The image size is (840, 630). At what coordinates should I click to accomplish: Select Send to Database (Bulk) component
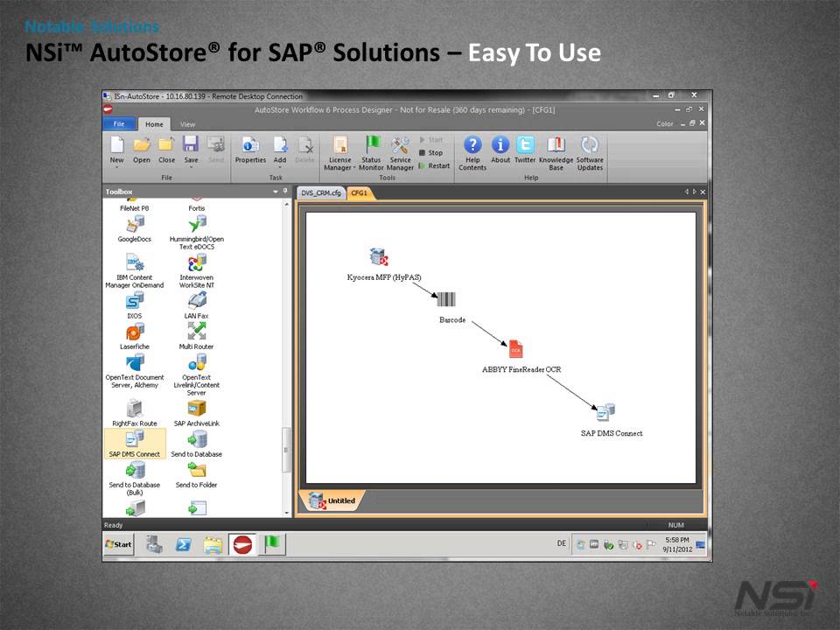pos(135,479)
